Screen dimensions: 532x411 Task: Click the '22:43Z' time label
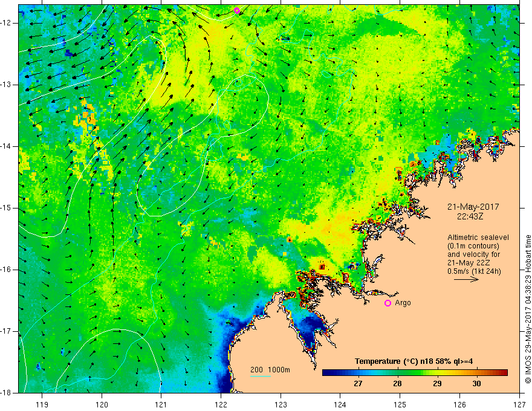pos(470,216)
